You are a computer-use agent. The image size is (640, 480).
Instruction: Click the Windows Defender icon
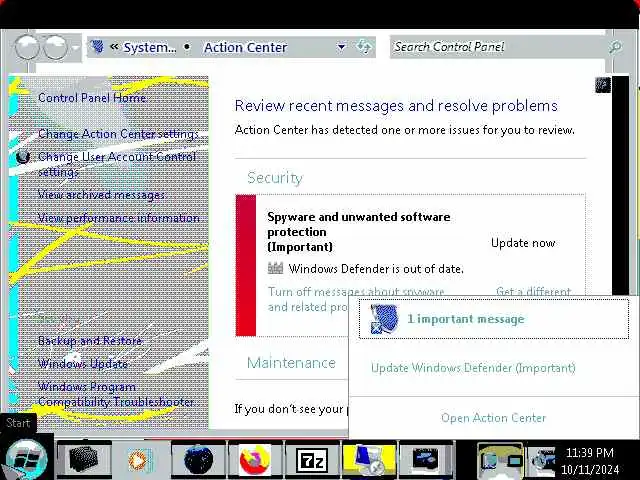276,268
